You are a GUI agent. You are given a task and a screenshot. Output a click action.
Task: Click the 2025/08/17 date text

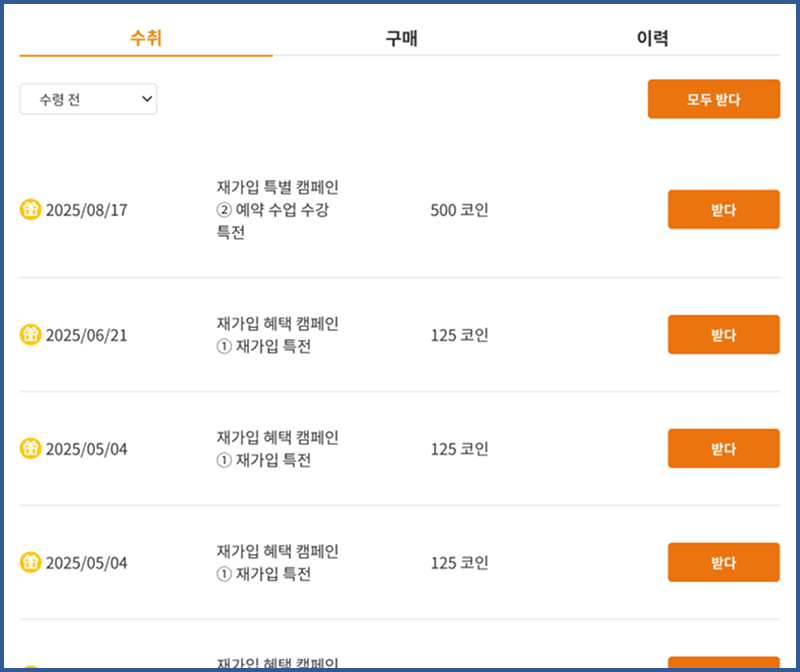pyautogui.click(x=87, y=210)
